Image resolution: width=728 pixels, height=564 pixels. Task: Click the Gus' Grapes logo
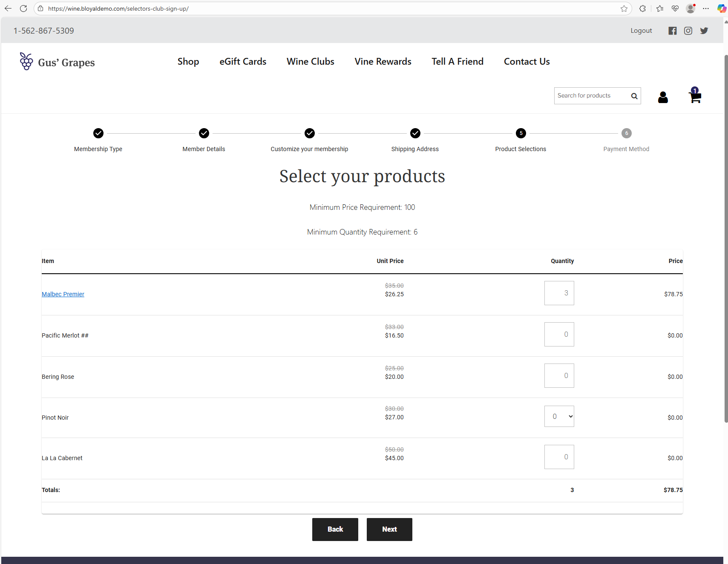[x=58, y=62]
